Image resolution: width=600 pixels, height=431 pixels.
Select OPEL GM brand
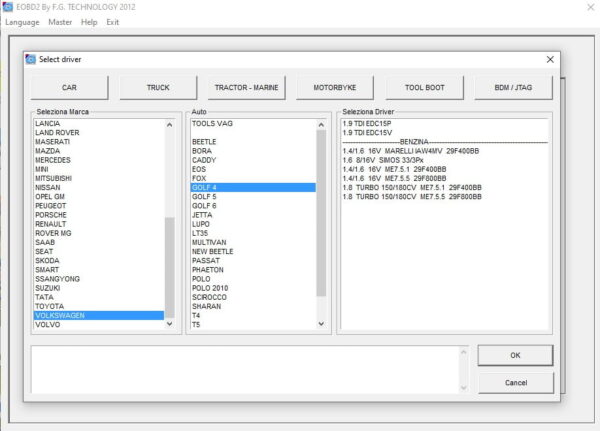pos(99,197)
